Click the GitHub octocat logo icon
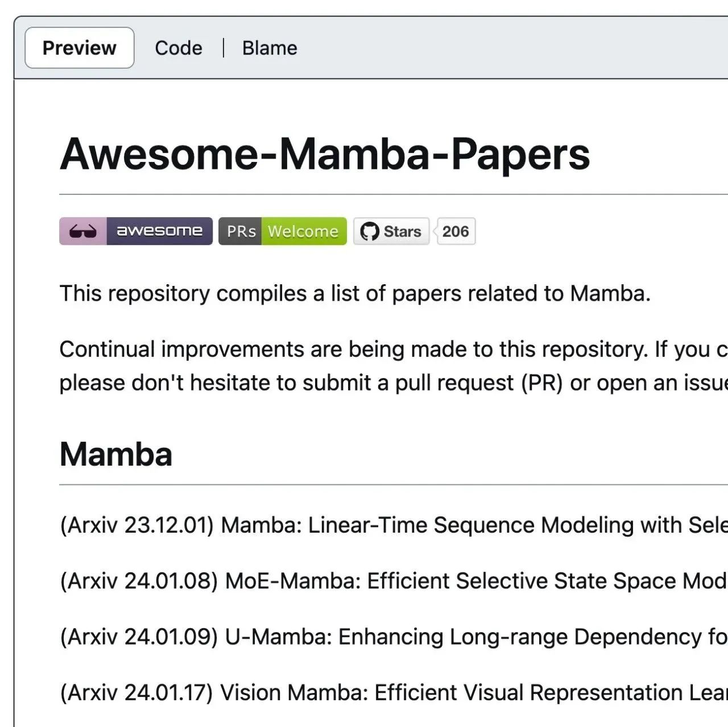The width and height of the screenshot is (728, 727). (x=370, y=231)
